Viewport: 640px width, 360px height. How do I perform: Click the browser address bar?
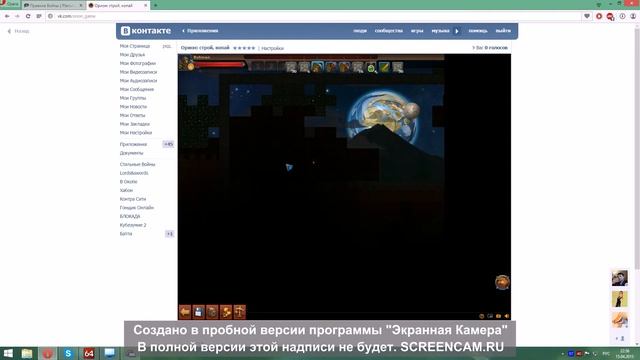(314, 16)
